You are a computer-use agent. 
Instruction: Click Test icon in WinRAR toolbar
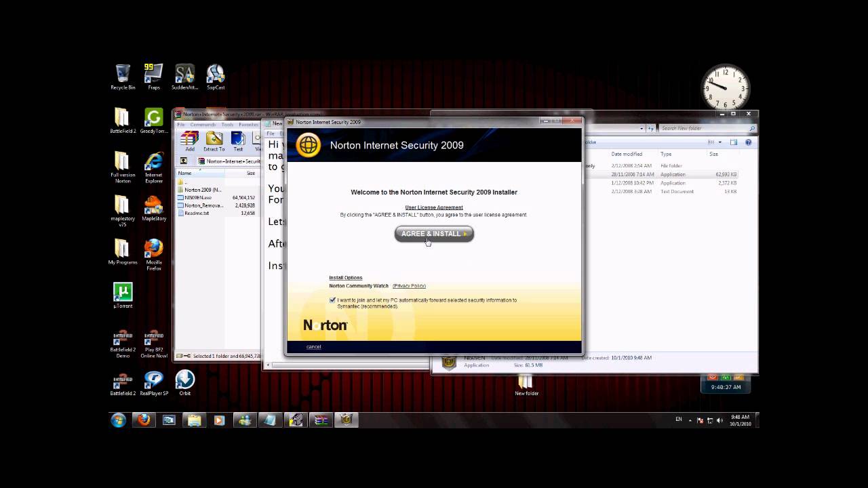pos(238,140)
